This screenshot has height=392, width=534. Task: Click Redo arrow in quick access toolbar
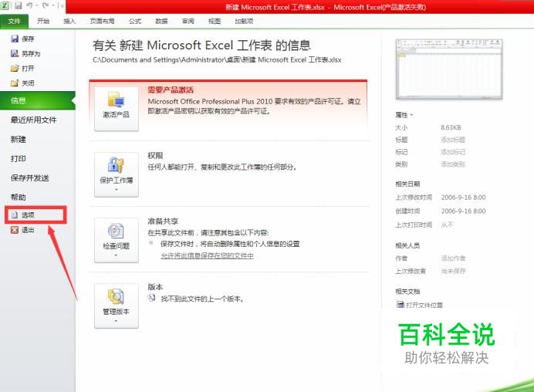[x=46, y=5]
